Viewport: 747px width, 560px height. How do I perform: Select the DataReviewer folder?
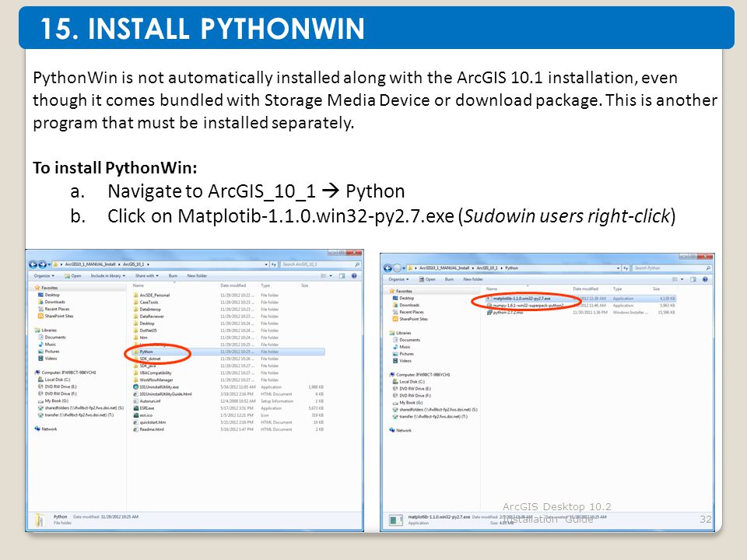click(x=149, y=317)
